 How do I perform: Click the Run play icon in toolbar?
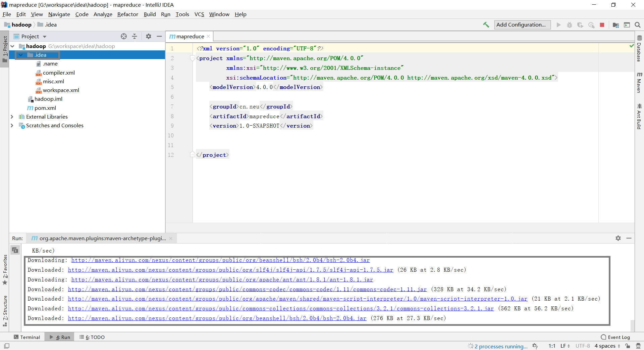click(558, 25)
